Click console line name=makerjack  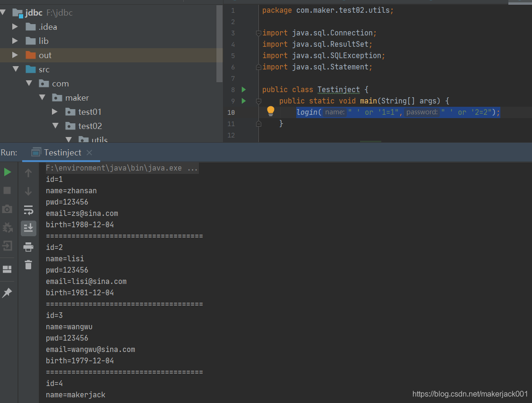coord(75,395)
